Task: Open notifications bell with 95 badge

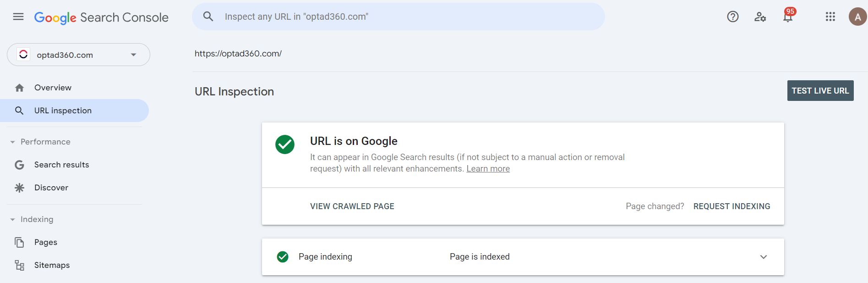Action: (788, 16)
